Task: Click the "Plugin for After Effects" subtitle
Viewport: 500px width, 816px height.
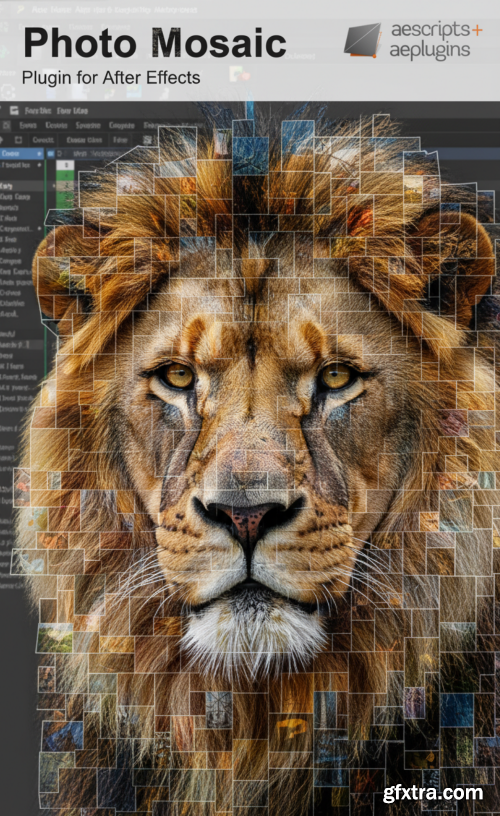Action: [111, 78]
